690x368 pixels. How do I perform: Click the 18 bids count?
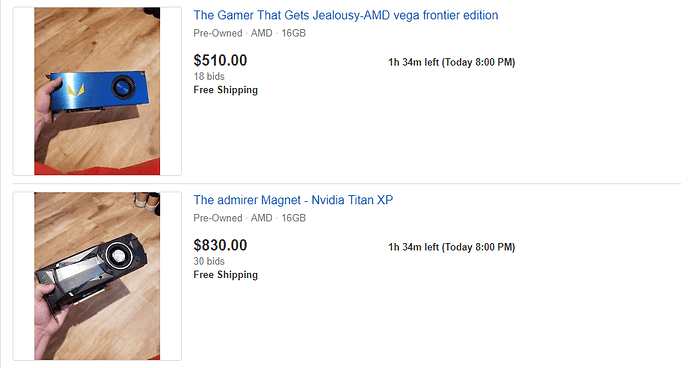pyautogui.click(x=209, y=77)
